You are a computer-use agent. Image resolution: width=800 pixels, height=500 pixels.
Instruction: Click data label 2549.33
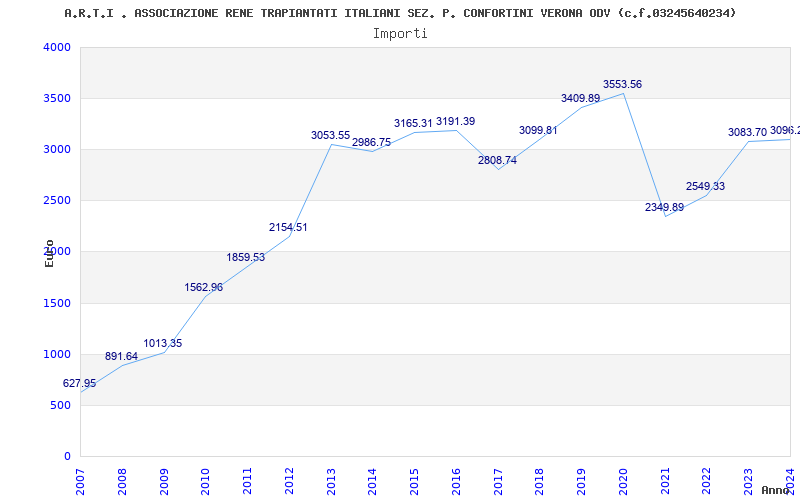(x=705, y=186)
